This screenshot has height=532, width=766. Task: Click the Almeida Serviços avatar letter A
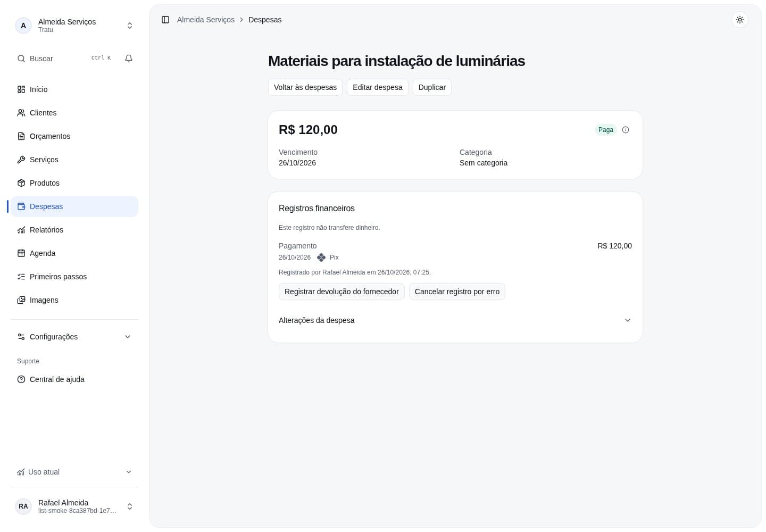point(23,26)
